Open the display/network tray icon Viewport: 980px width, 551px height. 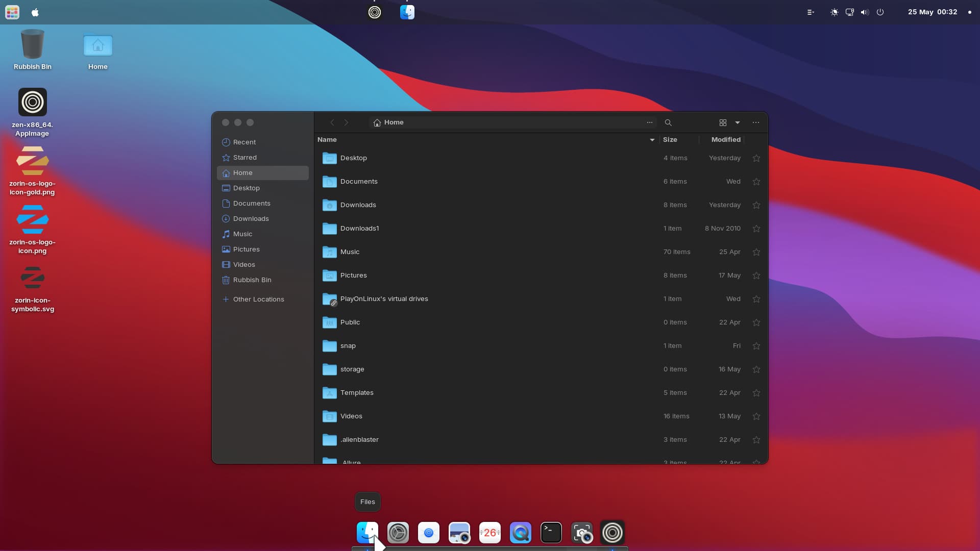click(x=850, y=12)
